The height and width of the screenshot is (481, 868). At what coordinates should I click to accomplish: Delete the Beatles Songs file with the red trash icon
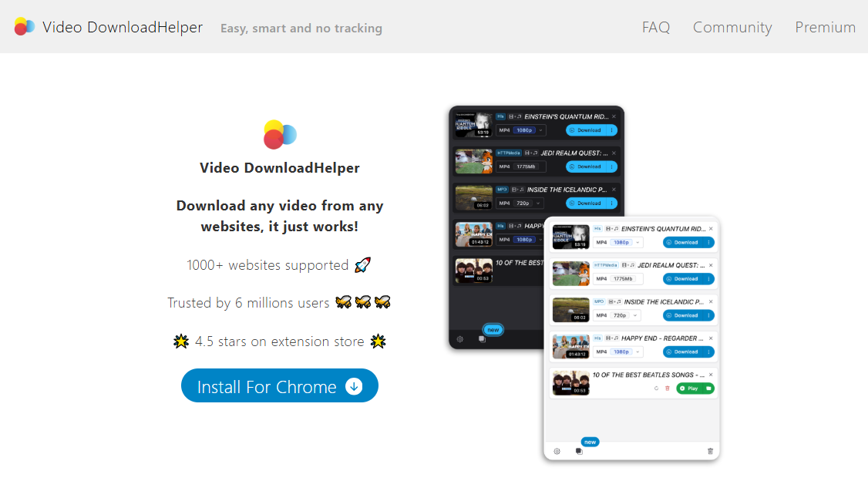point(667,388)
